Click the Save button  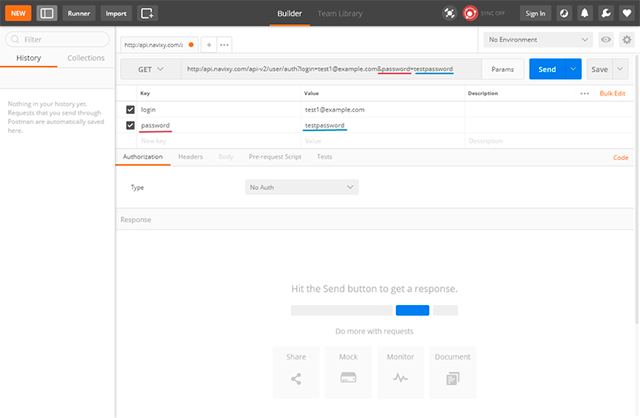pos(599,69)
